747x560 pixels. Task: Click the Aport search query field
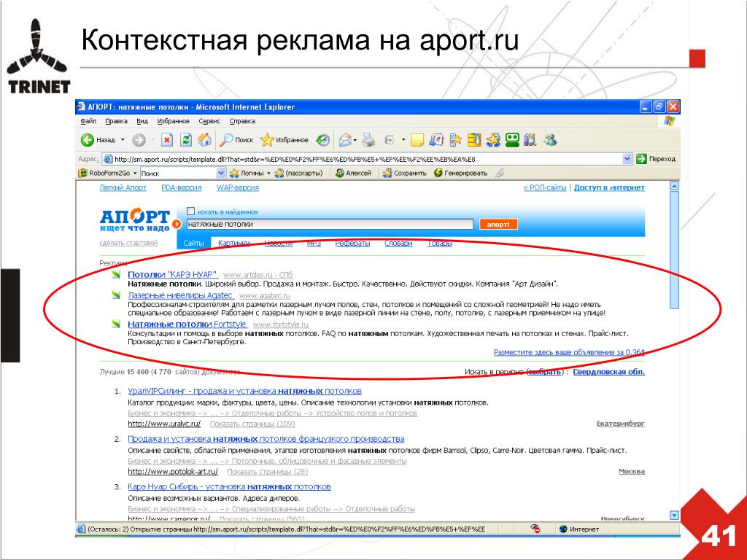pyautogui.click(x=330, y=225)
